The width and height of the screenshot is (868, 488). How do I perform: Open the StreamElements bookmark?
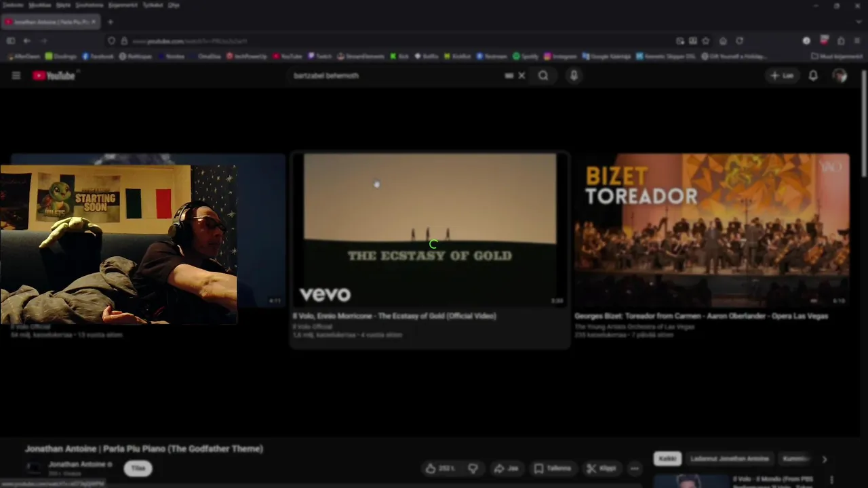pos(361,56)
